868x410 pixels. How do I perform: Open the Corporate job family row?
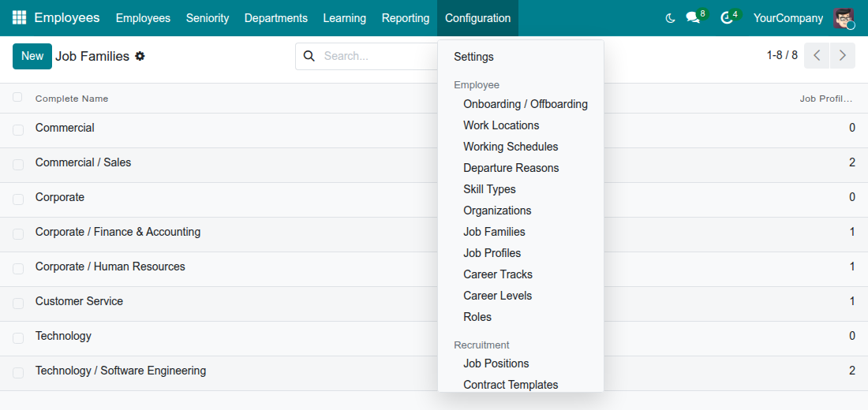click(434, 199)
